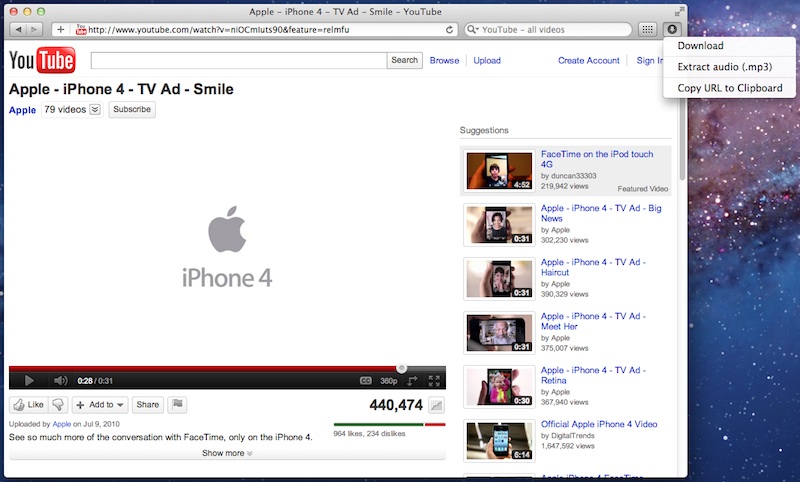This screenshot has width=800, height=482.
Task: Click the YouTube search input field
Action: pyautogui.click(x=238, y=60)
